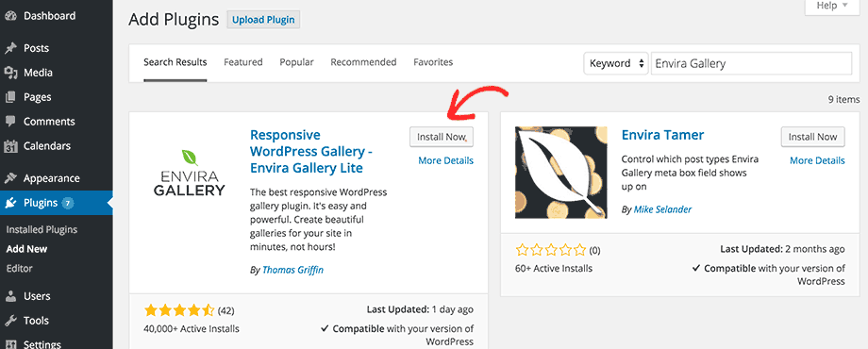The width and height of the screenshot is (868, 349).
Task: Click the Users person icon
Action: point(10,296)
